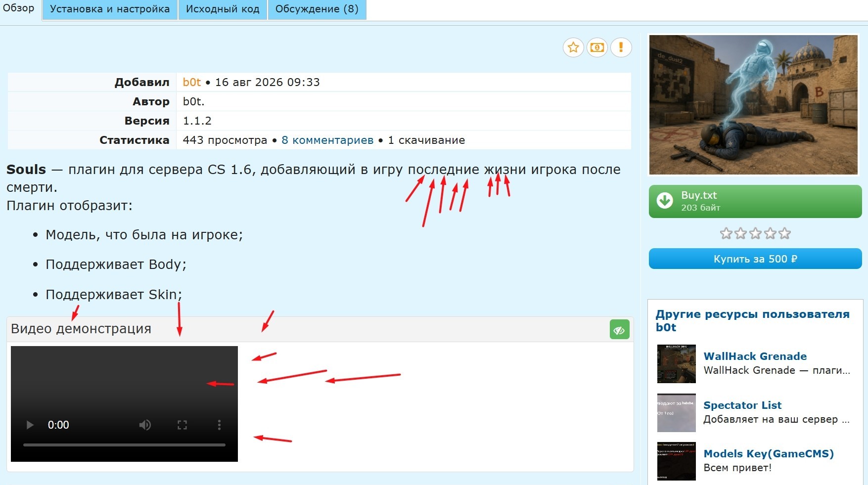Screen dimensions: 868x485
Task: Mute the video volume
Action: 145,425
